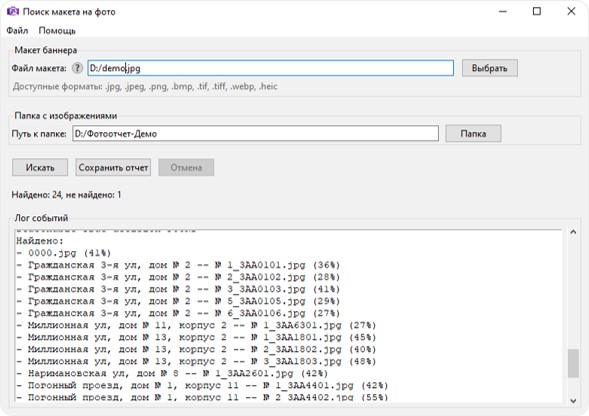589x416 pixels.
Task: Click the Выбрать button
Action: pyautogui.click(x=489, y=68)
